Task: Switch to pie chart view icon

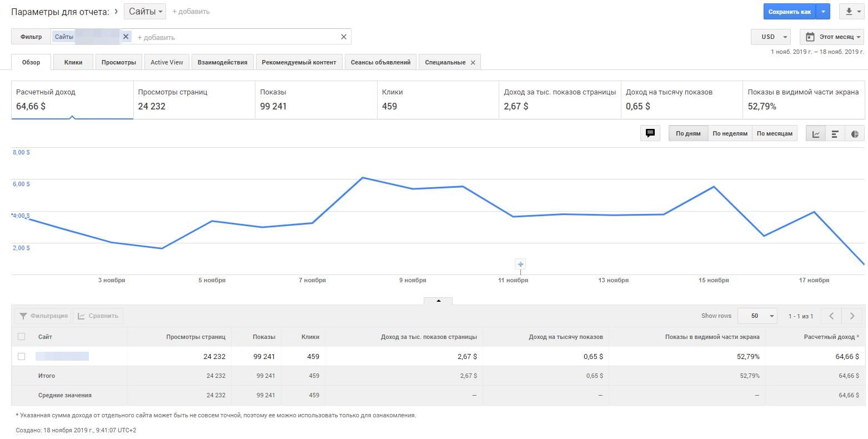Action: (x=855, y=134)
